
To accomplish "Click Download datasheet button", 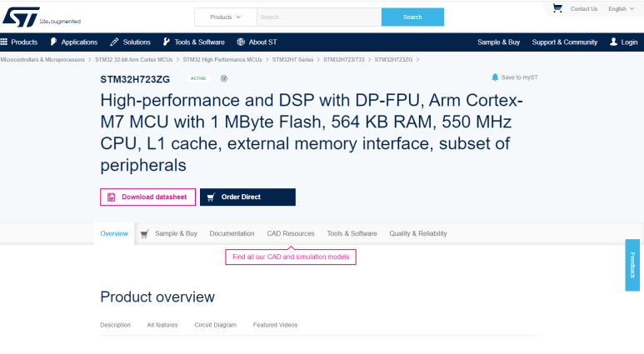I will click(147, 197).
